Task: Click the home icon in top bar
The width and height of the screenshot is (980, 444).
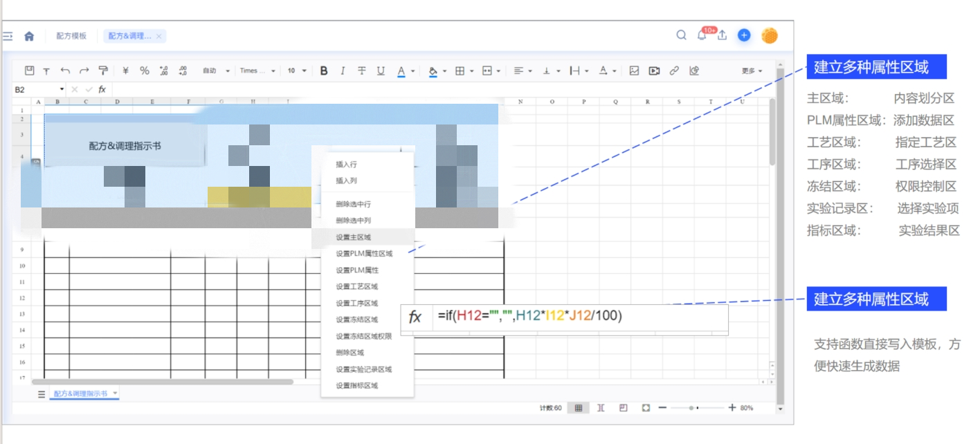Action: pyautogui.click(x=29, y=36)
